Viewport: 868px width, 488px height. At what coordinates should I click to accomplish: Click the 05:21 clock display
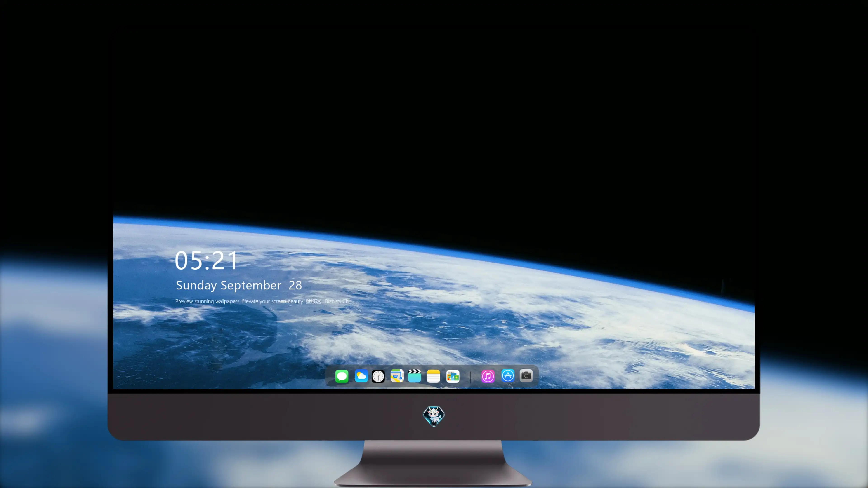(206, 261)
